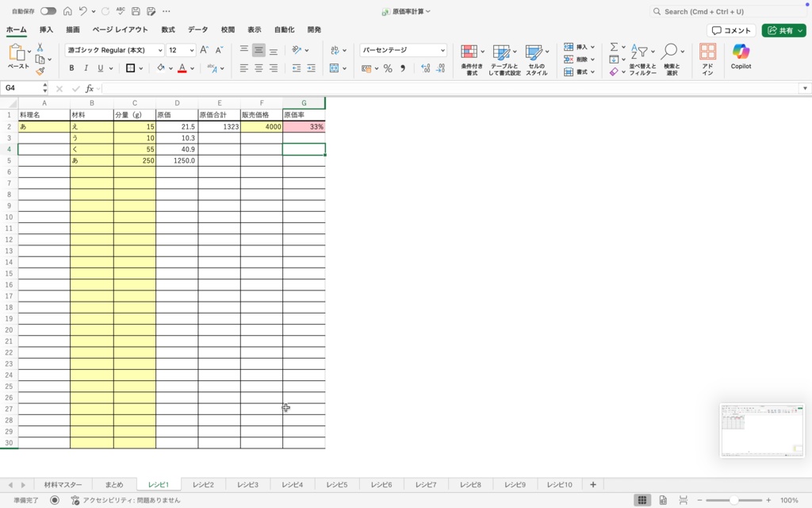Expand the formula bar
812x508 pixels.
coord(805,89)
